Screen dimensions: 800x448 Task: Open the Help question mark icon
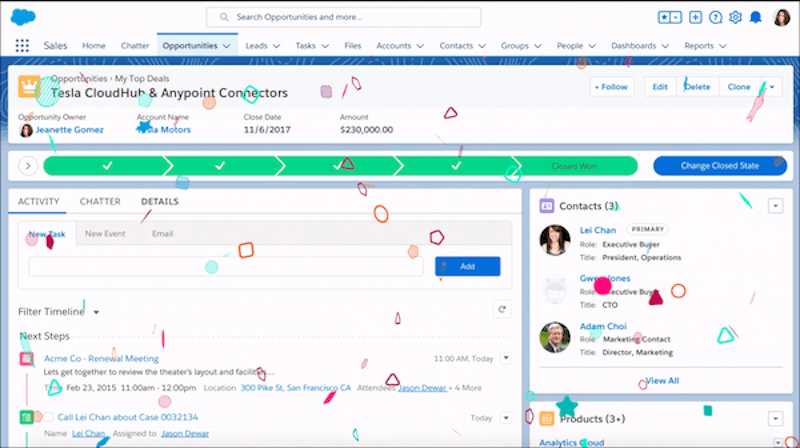point(716,18)
